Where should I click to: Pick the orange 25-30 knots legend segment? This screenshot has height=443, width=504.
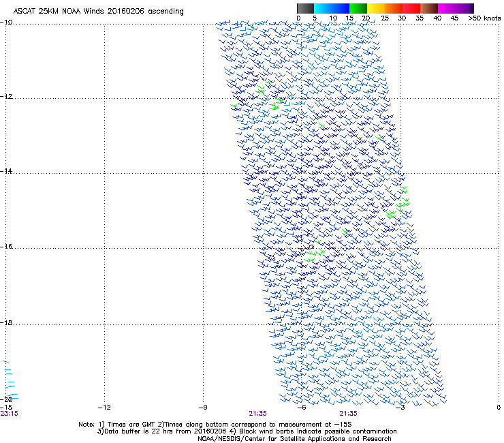pos(394,8)
